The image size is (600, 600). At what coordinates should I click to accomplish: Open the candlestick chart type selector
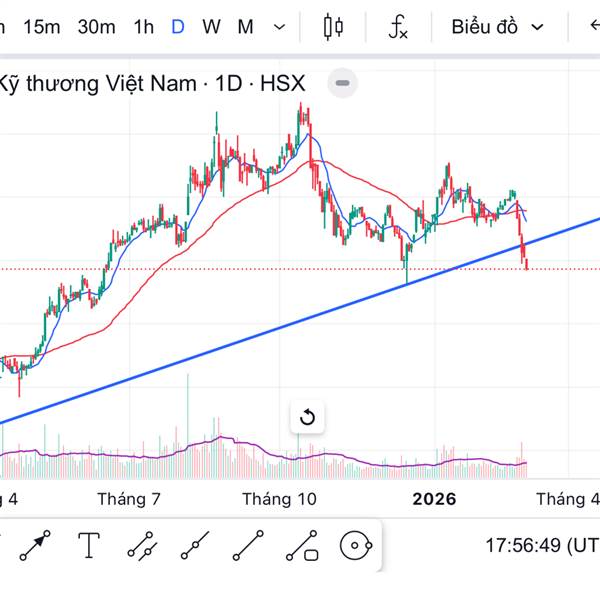pos(334,27)
